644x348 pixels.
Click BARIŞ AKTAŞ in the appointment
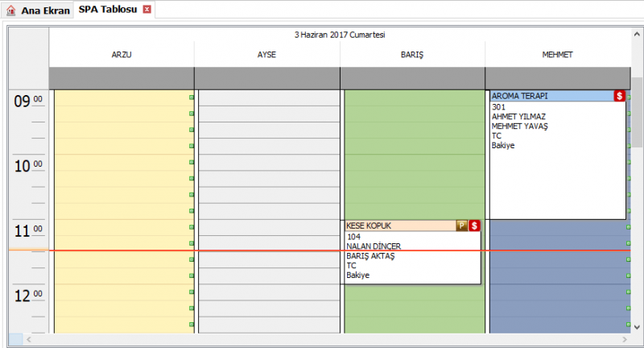tap(370, 256)
